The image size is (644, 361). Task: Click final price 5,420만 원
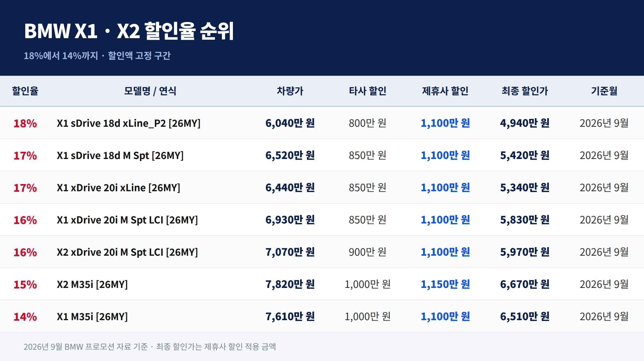click(x=525, y=155)
